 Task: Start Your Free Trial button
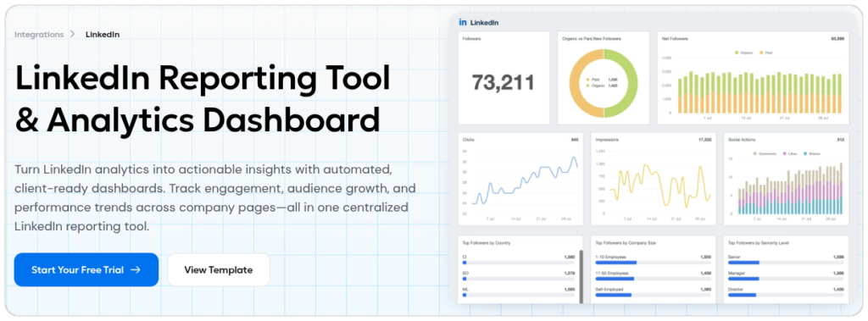click(86, 270)
